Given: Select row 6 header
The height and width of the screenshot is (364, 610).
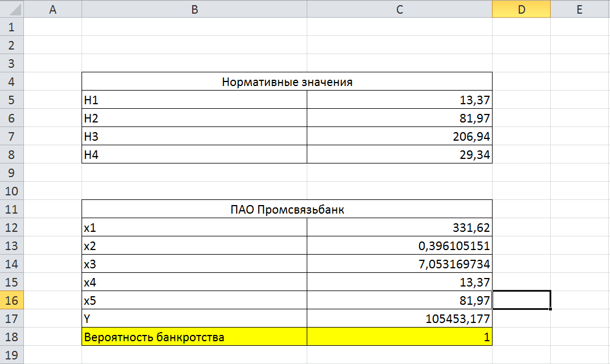Looking at the screenshot, I should [11, 118].
